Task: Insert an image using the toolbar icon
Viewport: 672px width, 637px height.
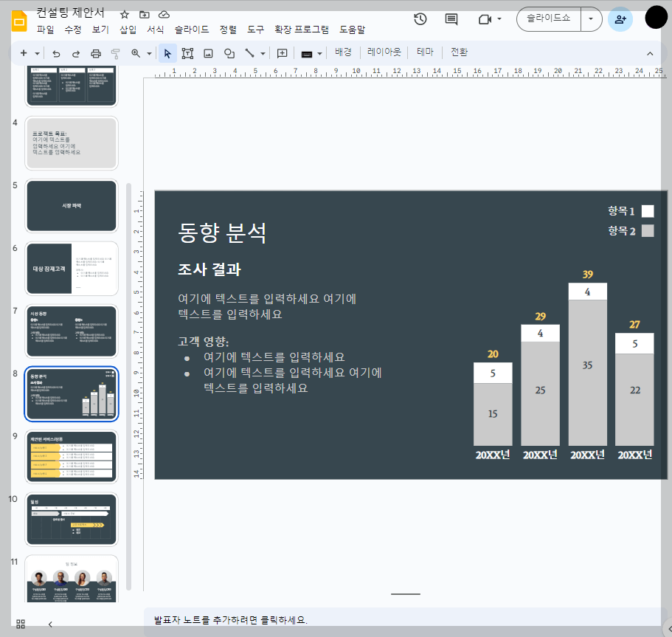Action: [208, 52]
